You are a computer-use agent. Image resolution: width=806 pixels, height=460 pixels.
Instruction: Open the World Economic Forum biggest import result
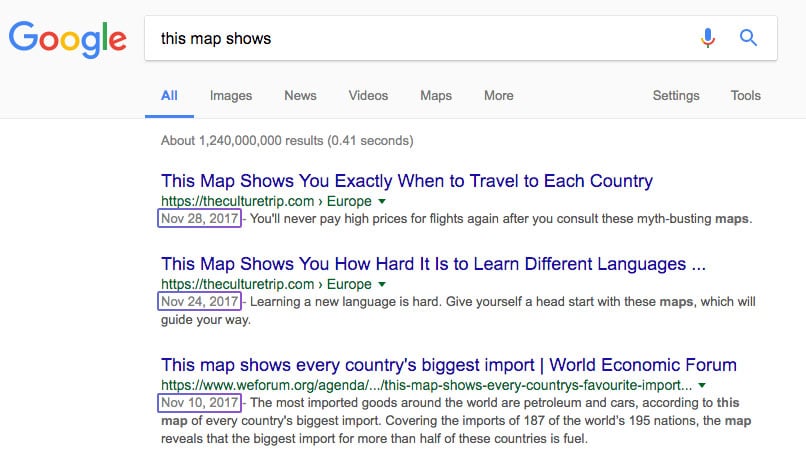(x=449, y=365)
